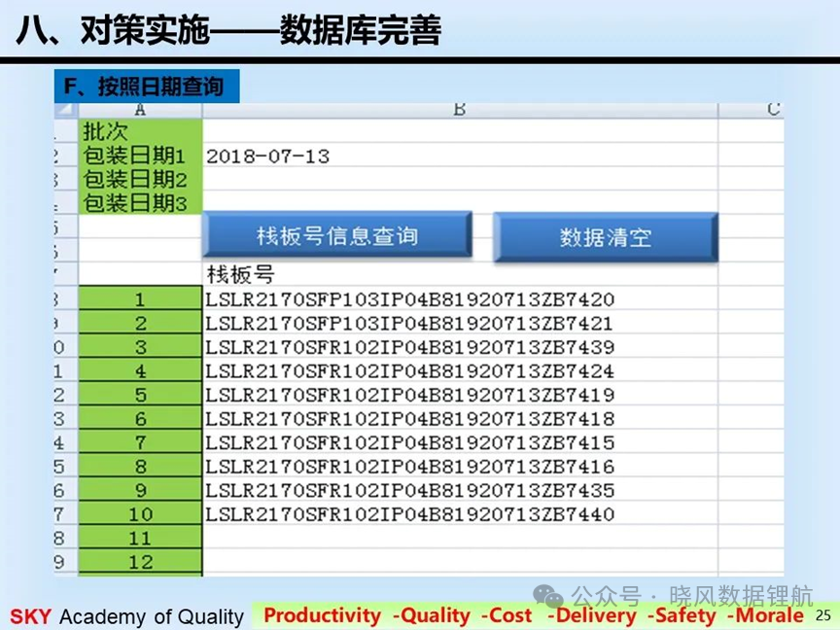Click column header A
Viewport: 840px width, 630px height.
(x=140, y=111)
